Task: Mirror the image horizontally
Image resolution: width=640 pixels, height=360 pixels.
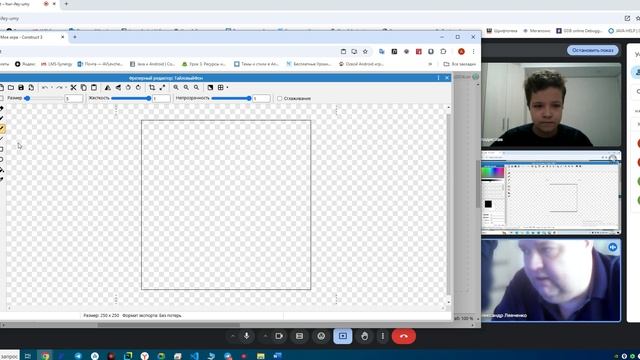Action: point(108,87)
